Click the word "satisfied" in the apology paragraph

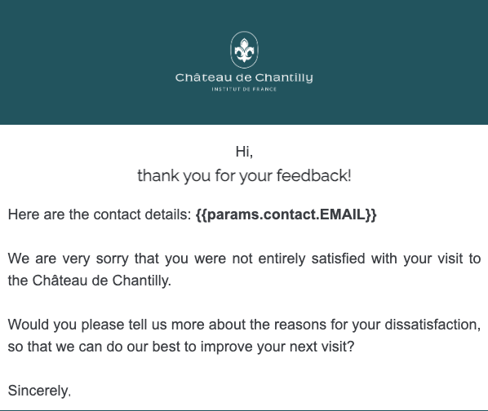pos(338,259)
